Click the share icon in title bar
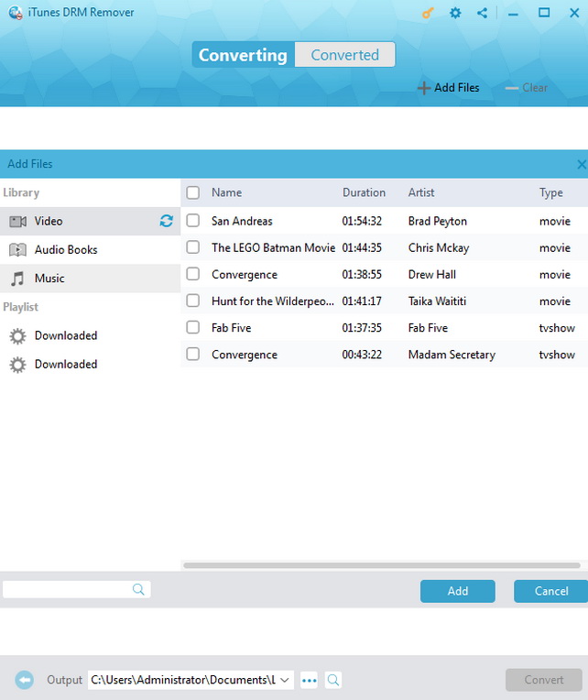Screen dimensions: 588x700 (483, 13)
